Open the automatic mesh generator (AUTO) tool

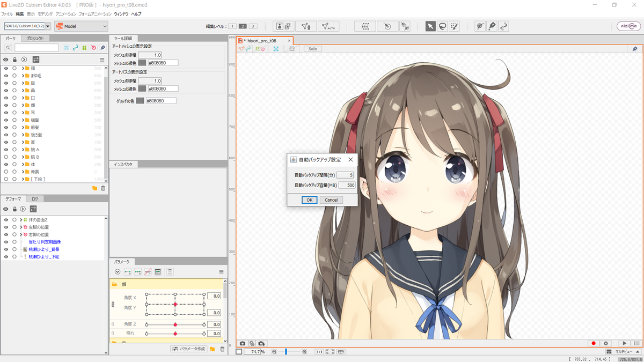(327, 26)
